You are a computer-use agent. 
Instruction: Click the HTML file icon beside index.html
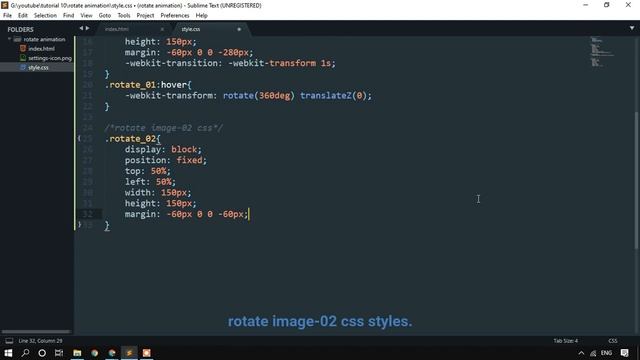pyautogui.click(x=23, y=49)
